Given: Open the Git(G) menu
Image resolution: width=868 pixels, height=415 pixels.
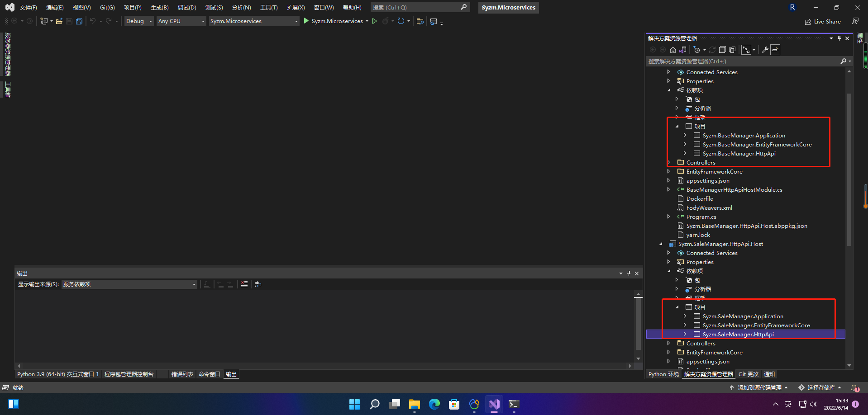Looking at the screenshot, I should click(107, 8).
